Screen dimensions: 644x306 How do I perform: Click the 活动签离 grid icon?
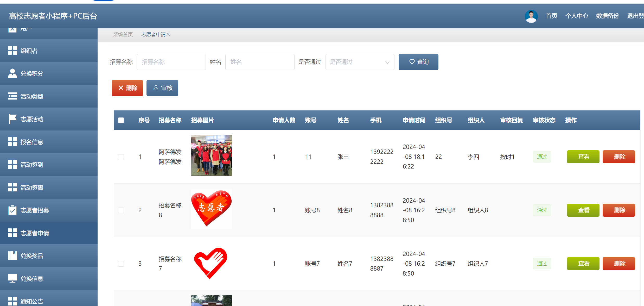12,187
